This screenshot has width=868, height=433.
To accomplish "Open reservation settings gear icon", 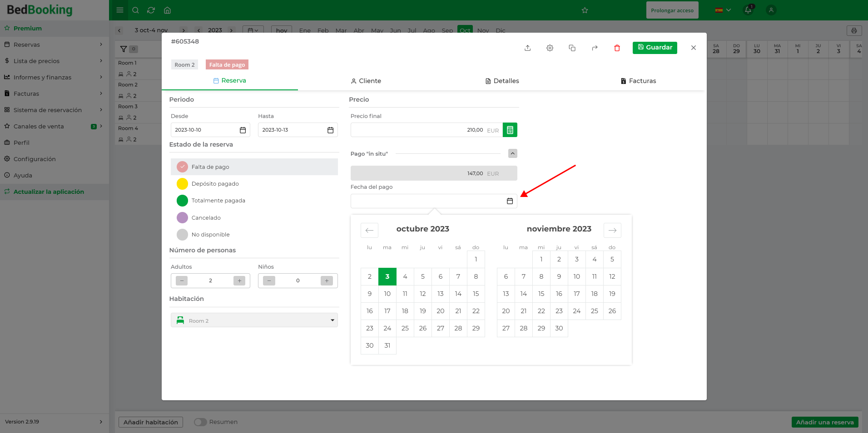I will click(x=550, y=48).
